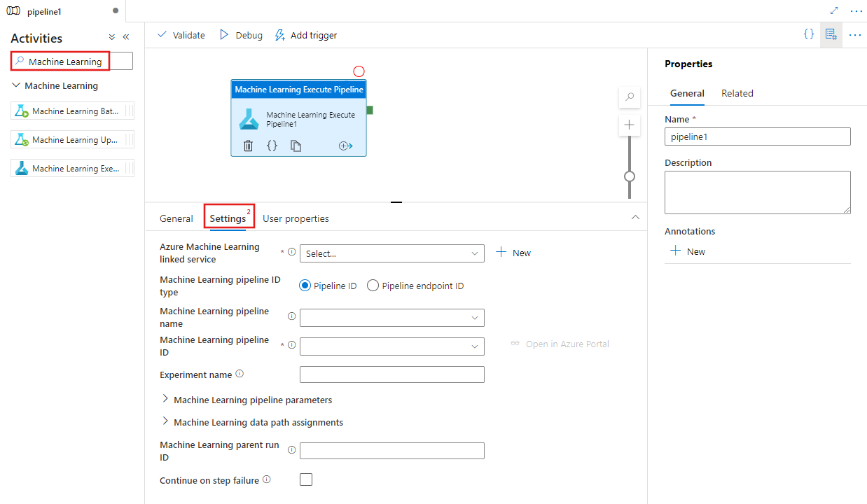Click Validate on the toolbar
Viewport: 867px width, 504px height.
pyautogui.click(x=181, y=34)
